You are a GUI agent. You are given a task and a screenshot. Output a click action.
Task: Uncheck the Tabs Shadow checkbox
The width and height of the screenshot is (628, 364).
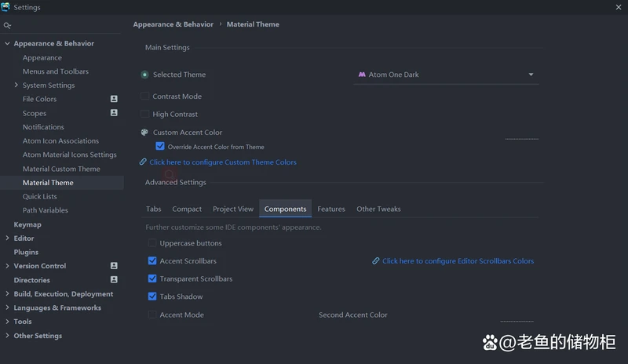pyautogui.click(x=152, y=297)
